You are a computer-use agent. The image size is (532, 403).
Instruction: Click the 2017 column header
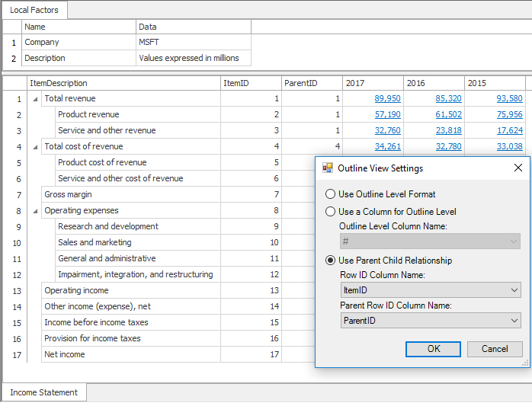373,83
